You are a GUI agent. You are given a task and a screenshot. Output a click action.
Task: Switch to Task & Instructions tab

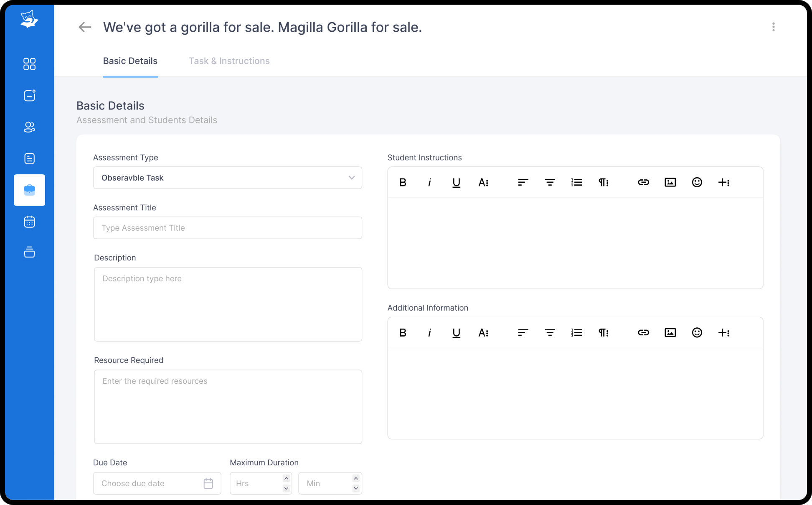pos(229,61)
